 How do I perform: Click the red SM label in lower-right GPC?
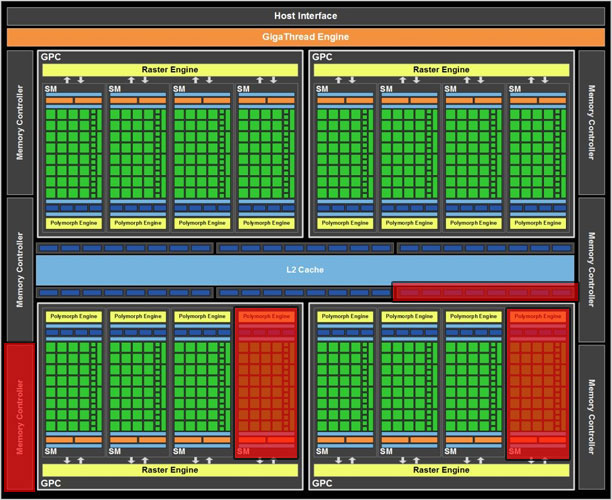point(515,452)
